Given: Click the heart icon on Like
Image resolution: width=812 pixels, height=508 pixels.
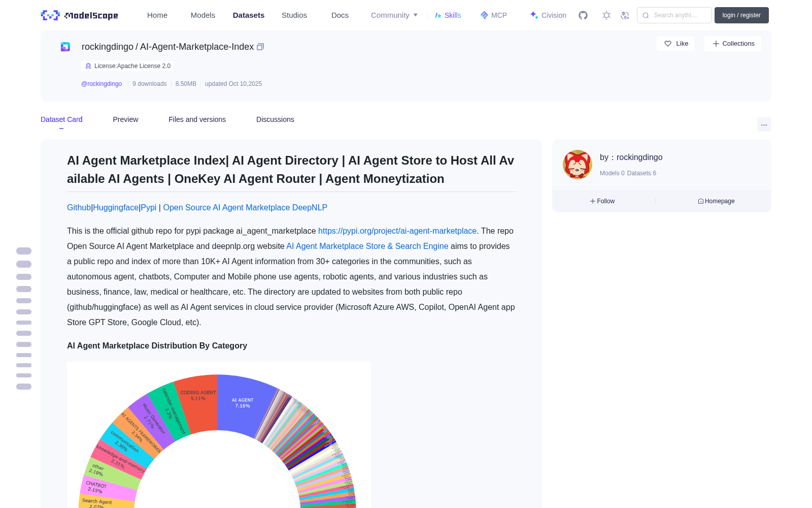Looking at the screenshot, I should point(668,44).
